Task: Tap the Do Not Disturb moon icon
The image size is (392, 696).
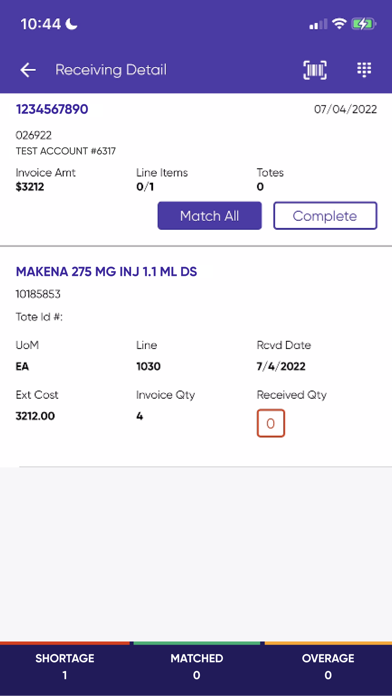Action: click(x=71, y=24)
